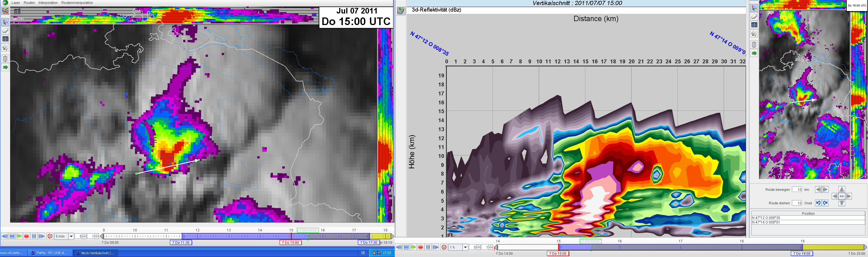Open the 1 h time step dropdown
Viewport: 868px width, 257px height.
465,247
